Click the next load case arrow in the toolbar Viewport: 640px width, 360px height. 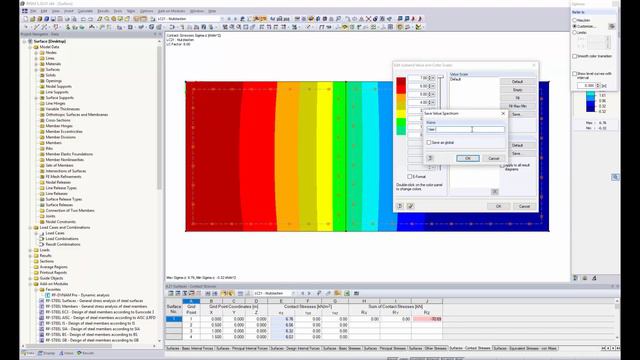(235, 19)
